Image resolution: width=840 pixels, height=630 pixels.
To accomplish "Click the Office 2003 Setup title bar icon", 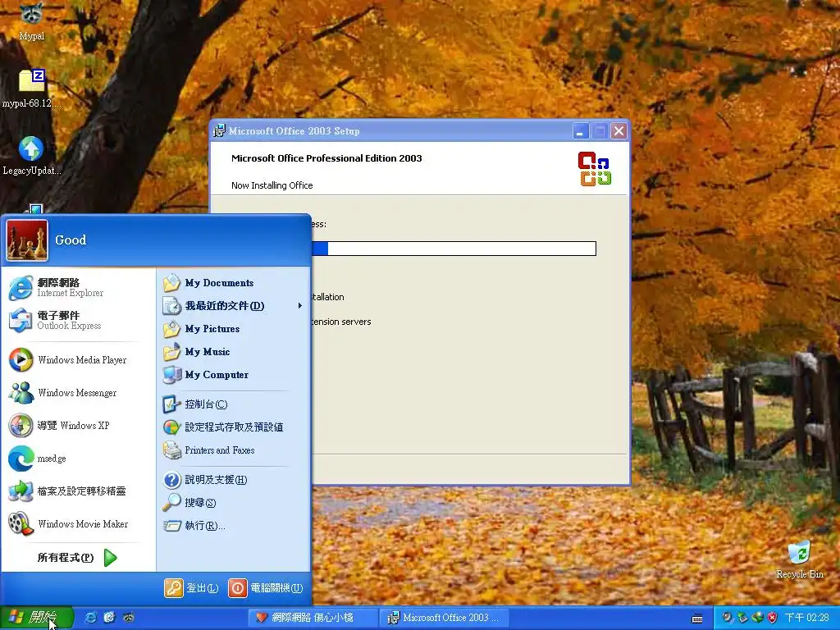I will [x=219, y=130].
